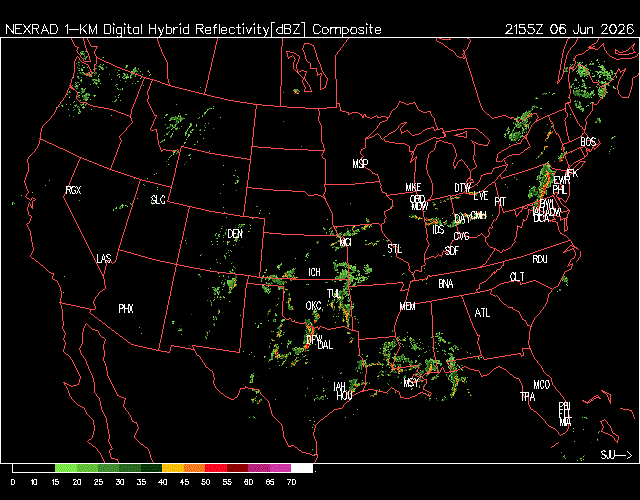Click the legend value 10
640x500 pixels.
pyautogui.click(x=34, y=482)
